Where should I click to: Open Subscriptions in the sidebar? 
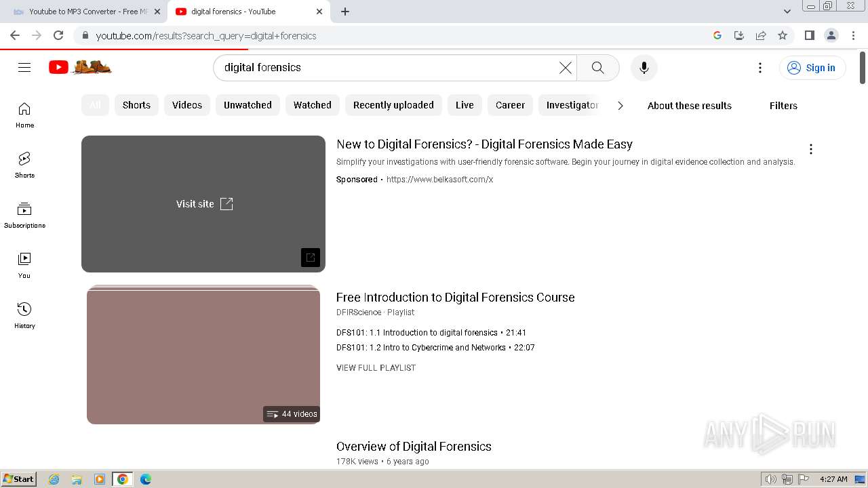(24, 216)
